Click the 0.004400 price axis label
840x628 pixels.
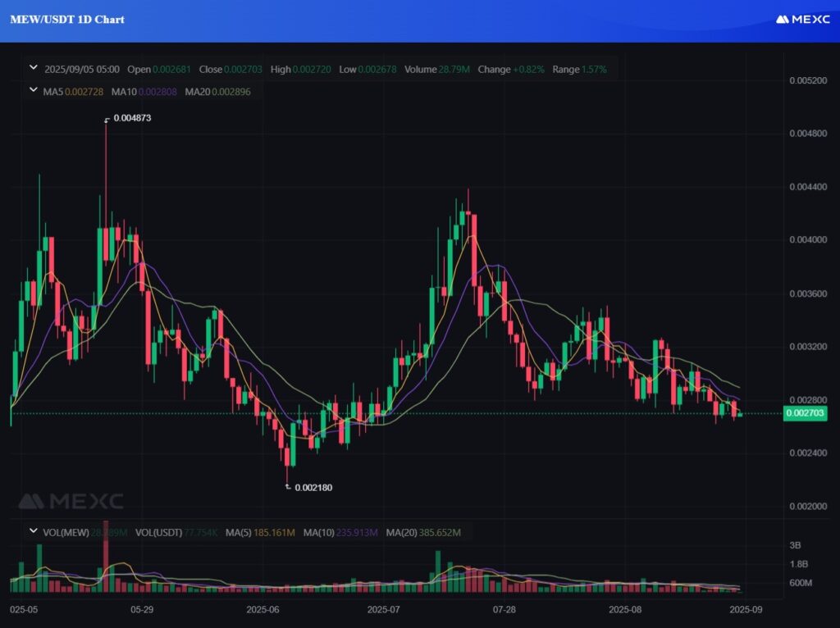[x=808, y=187]
